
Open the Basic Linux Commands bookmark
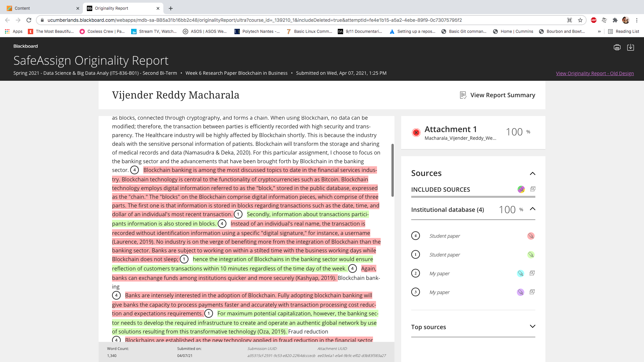[309, 32]
